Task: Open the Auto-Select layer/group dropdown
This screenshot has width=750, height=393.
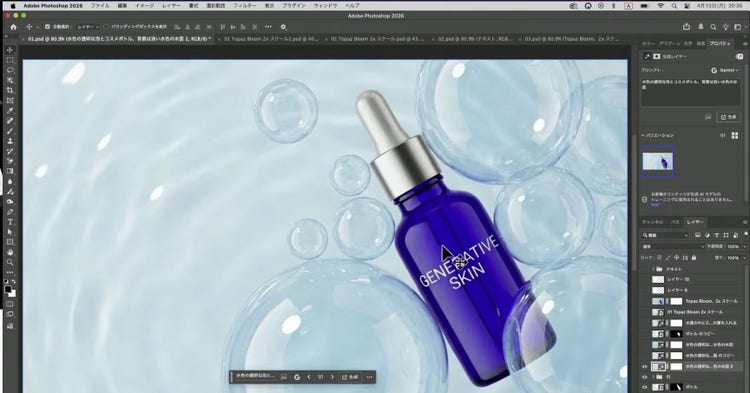Action: (88, 27)
